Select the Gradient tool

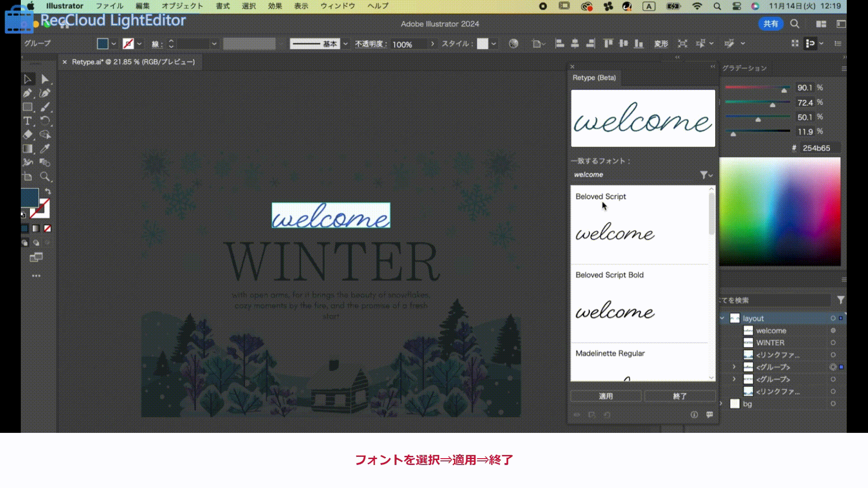point(27,148)
